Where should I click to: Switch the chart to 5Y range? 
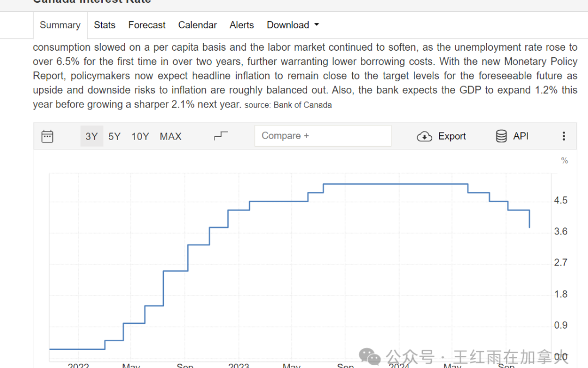[114, 136]
